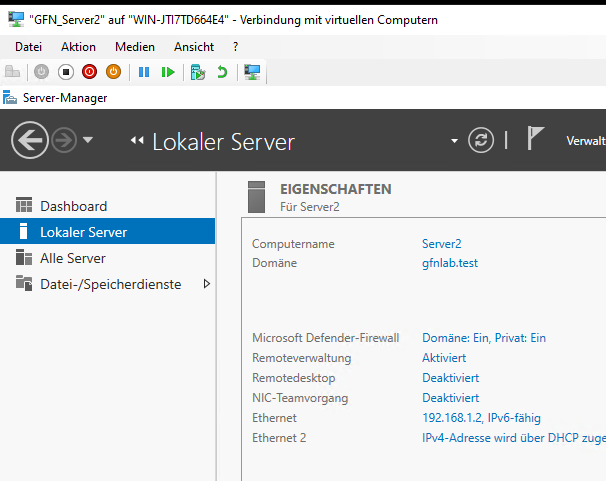The width and height of the screenshot is (606, 481).
Task: Select Alle Server in the sidebar
Action: pyautogui.click(x=73, y=258)
